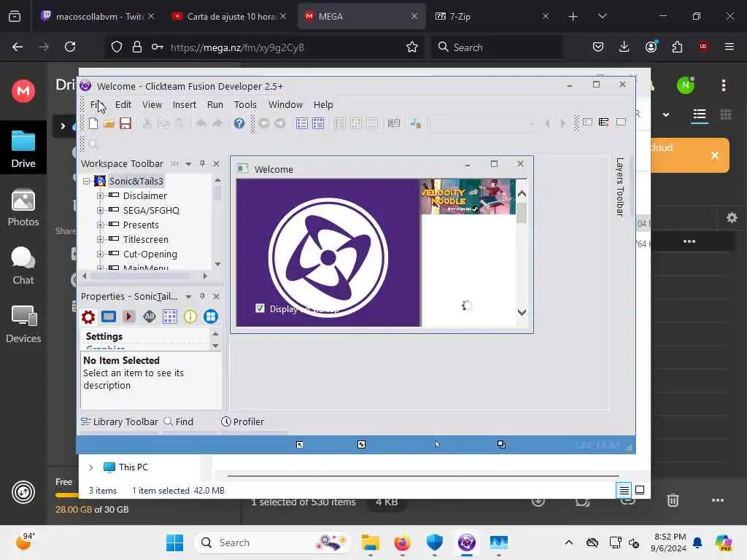The height and width of the screenshot is (560, 747).
Task: Open the Window properties blue screen icon
Action: click(x=109, y=316)
